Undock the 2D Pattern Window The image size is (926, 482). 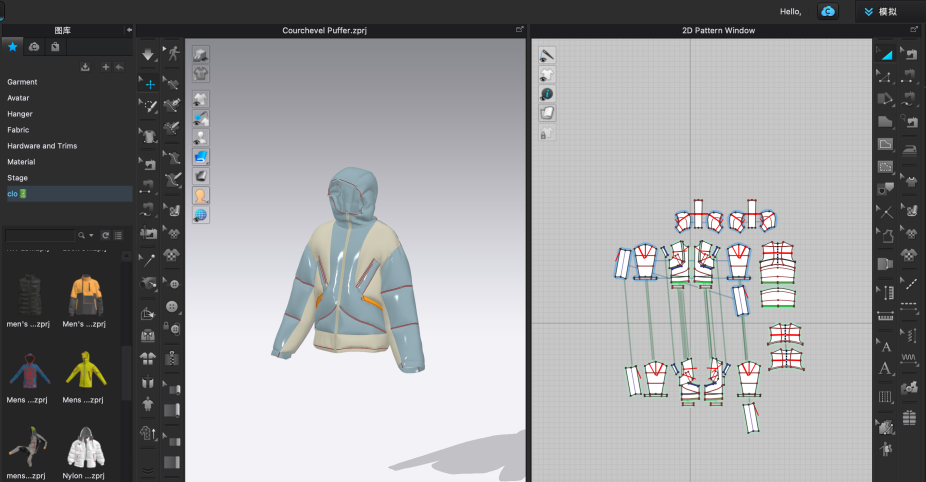(915, 30)
